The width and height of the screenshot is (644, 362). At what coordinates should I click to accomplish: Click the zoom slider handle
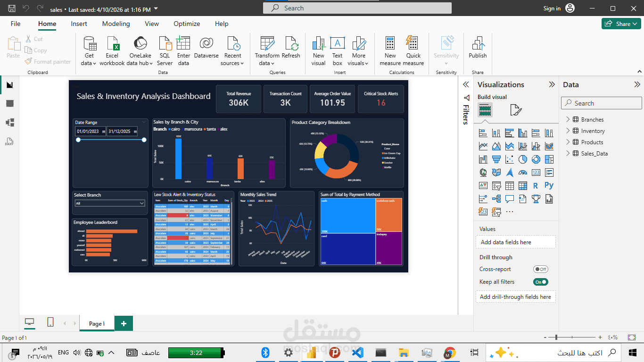coord(556,337)
